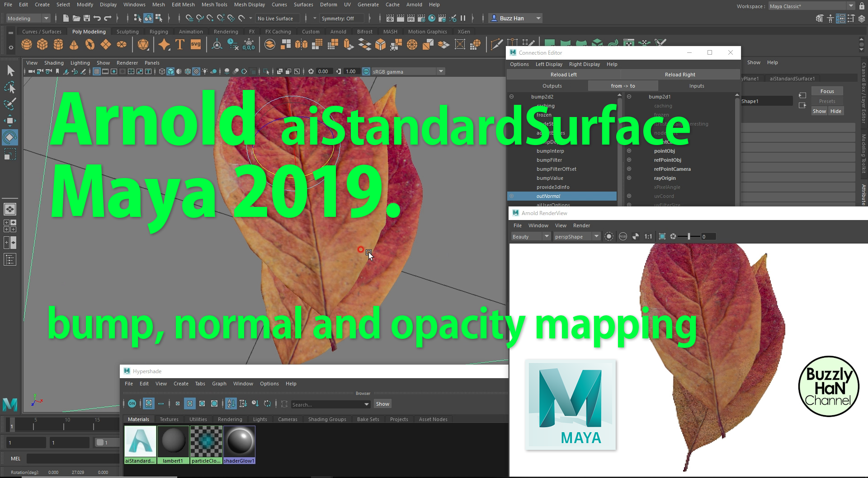Collapse the bump2d1 node tree
The height and width of the screenshot is (478, 868).
pyautogui.click(x=629, y=97)
